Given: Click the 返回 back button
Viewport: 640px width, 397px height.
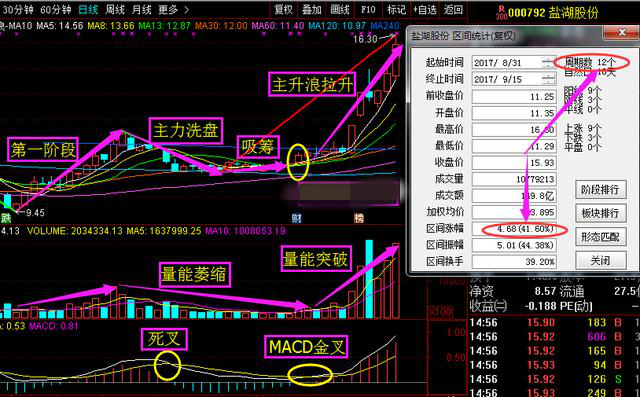Looking at the screenshot, I should (x=453, y=9).
